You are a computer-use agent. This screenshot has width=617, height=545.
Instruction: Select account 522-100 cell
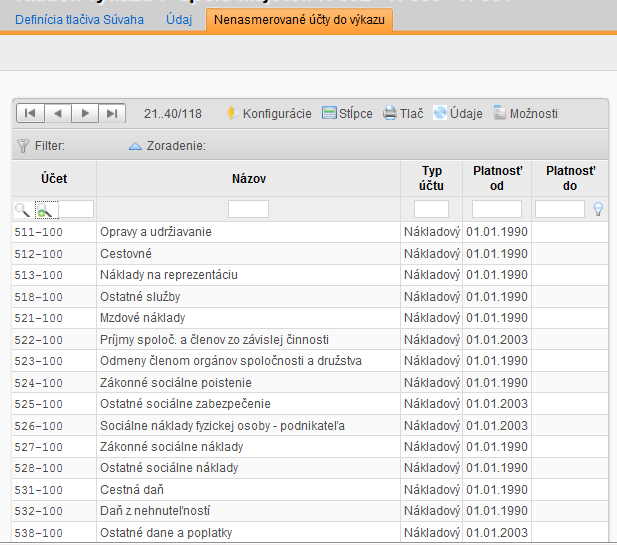(x=54, y=340)
